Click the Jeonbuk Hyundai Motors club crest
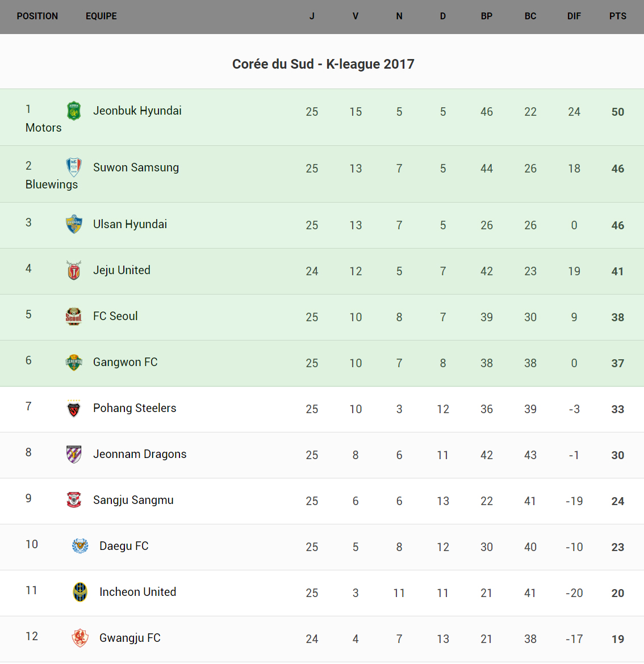This screenshot has width=644, height=664. (x=74, y=111)
